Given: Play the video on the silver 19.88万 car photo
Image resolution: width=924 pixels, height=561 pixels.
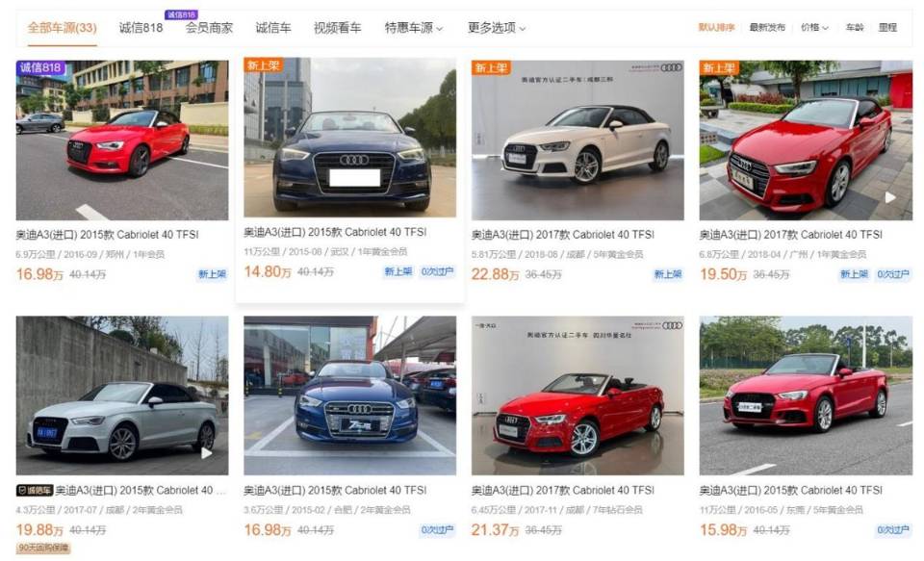Looking at the screenshot, I should tap(207, 453).
